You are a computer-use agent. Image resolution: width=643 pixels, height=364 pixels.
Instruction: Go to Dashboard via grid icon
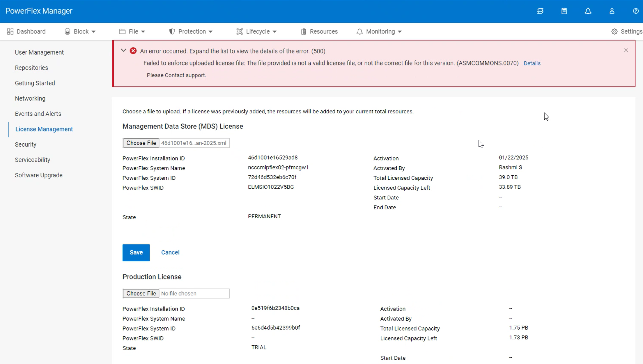(x=10, y=31)
